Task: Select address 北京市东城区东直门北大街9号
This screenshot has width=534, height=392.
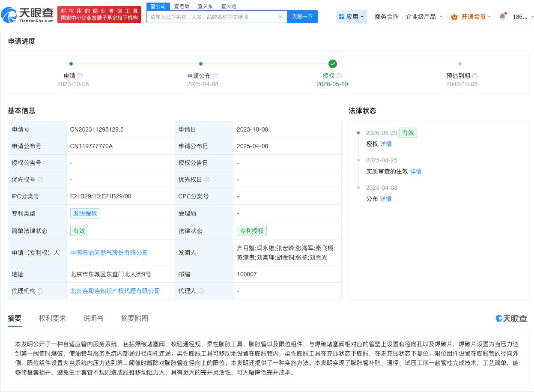Action: 110,274
